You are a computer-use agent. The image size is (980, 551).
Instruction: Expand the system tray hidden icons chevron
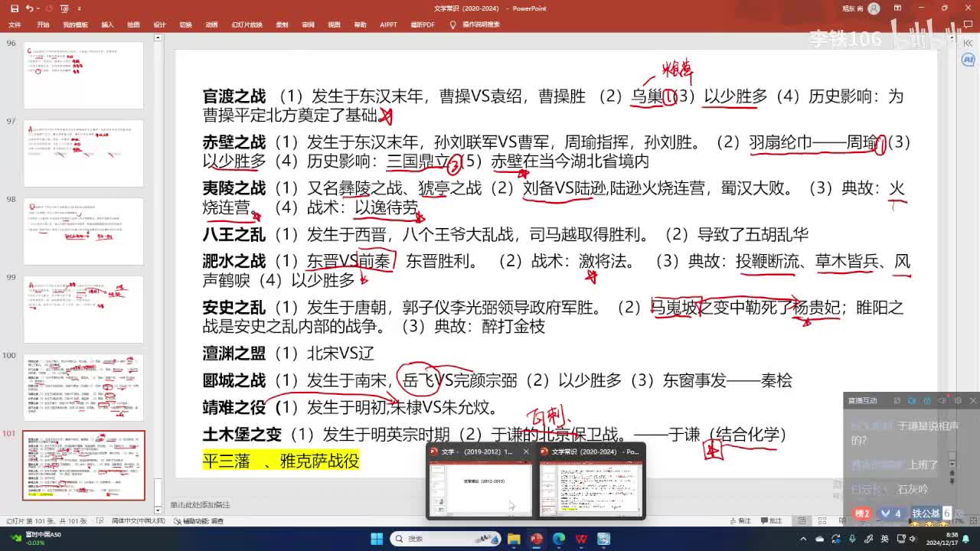[804, 539]
